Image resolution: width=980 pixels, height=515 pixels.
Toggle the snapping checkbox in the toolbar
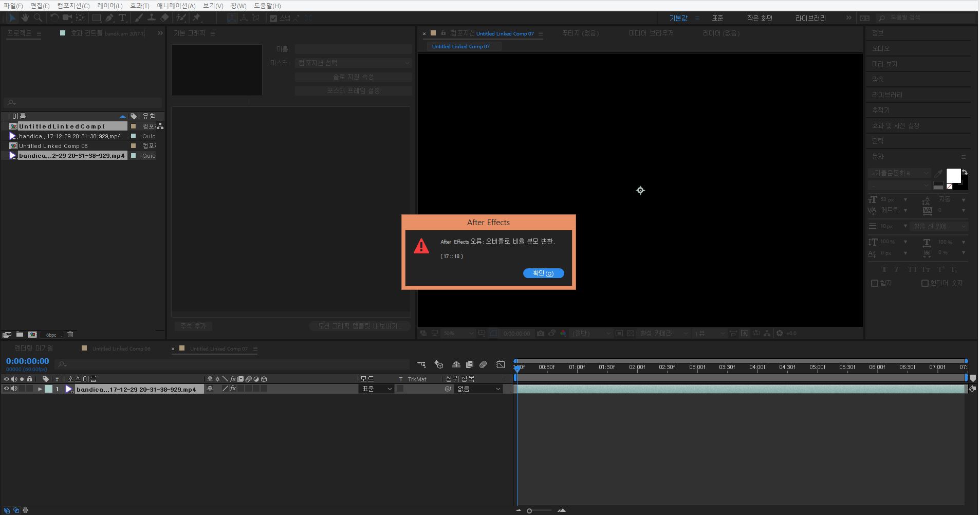click(273, 19)
